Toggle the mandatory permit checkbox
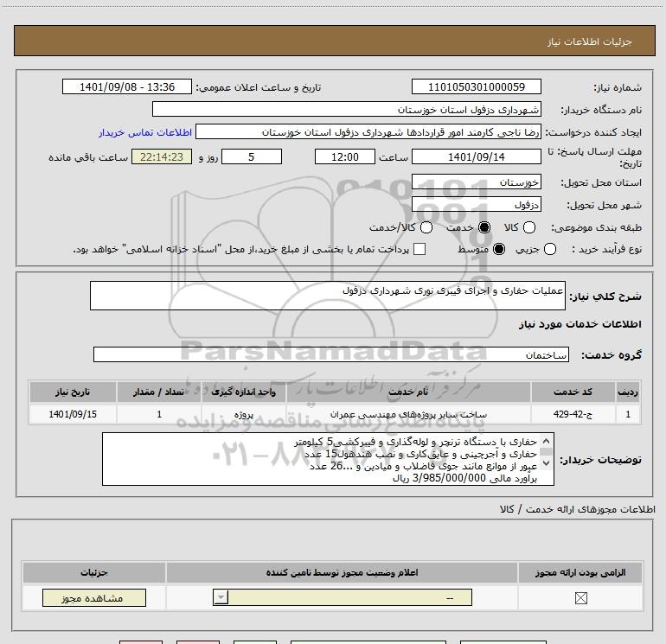Screen dimensions: 666x644 pyautogui.click(x=581, y=598)
